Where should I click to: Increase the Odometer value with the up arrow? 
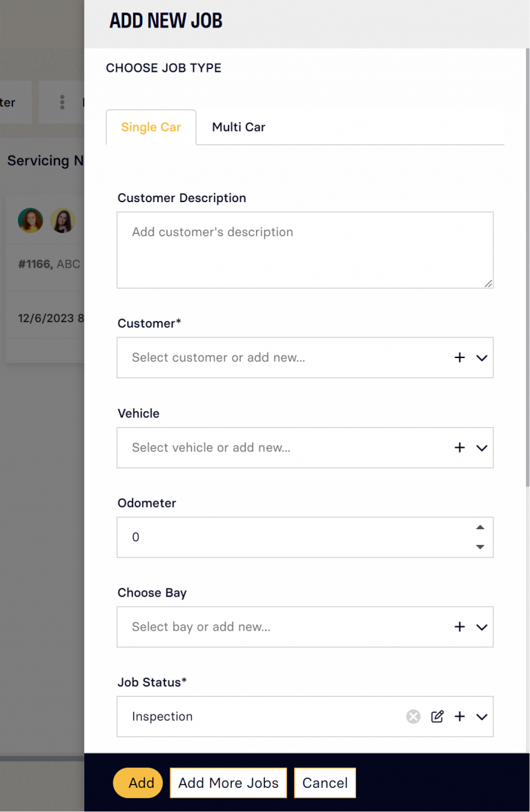[x=480, y=526]
